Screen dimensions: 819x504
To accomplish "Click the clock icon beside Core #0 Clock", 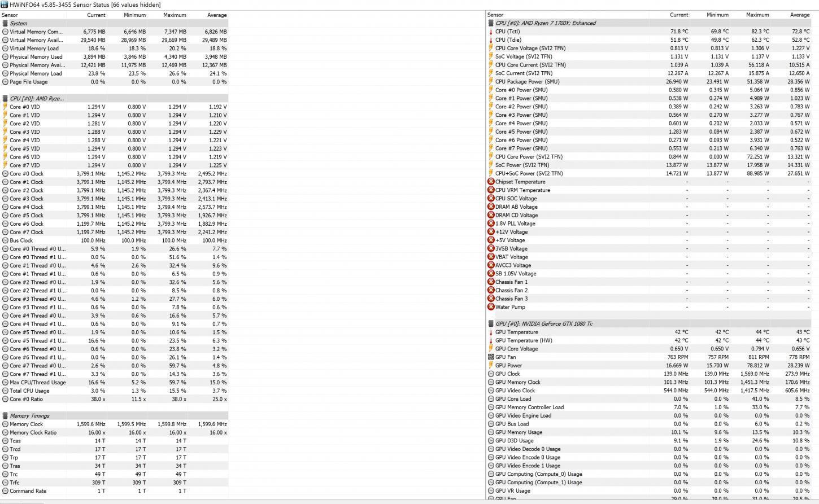I will [5, 174].
